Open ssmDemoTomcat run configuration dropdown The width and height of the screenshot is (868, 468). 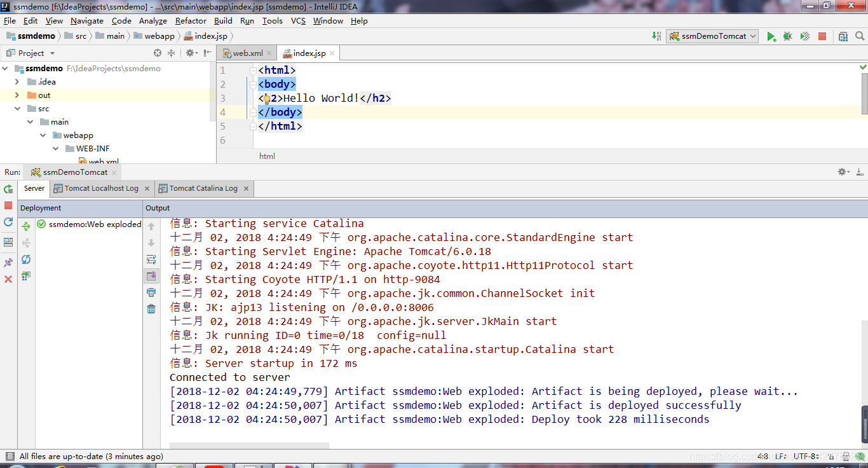point(712,36)
